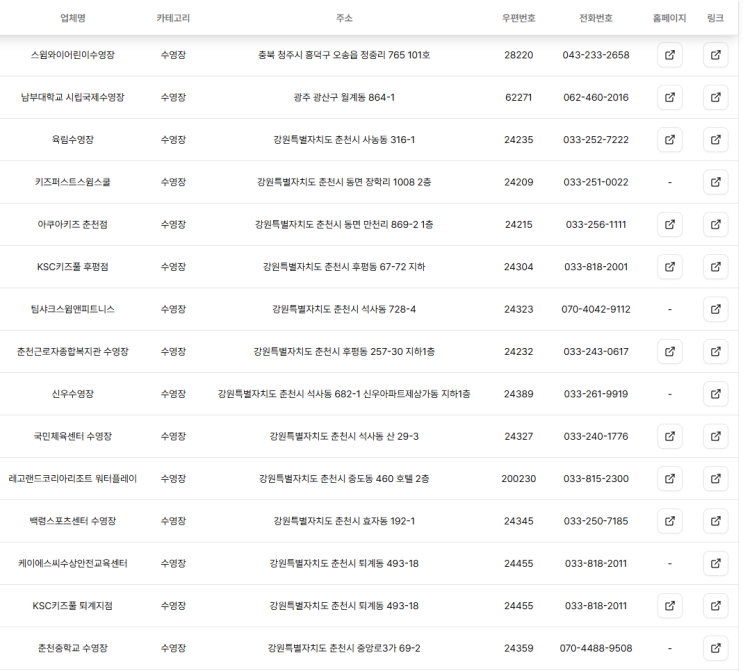Open link icon for 백령스포츠센터 수영장
743x671 pixels.
[716, 521]
